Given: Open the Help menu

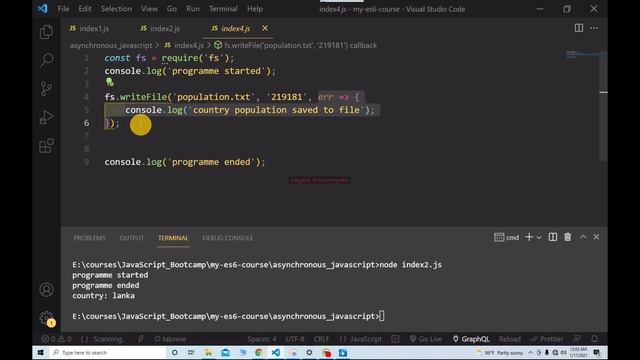Looking at the screenshot, I should (x=255, y=9).
